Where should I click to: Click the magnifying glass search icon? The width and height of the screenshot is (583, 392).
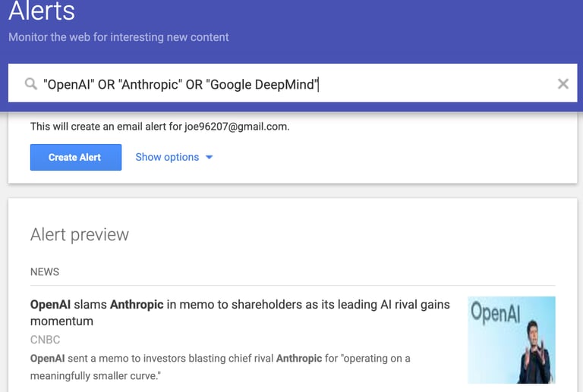tap(31, 84)
